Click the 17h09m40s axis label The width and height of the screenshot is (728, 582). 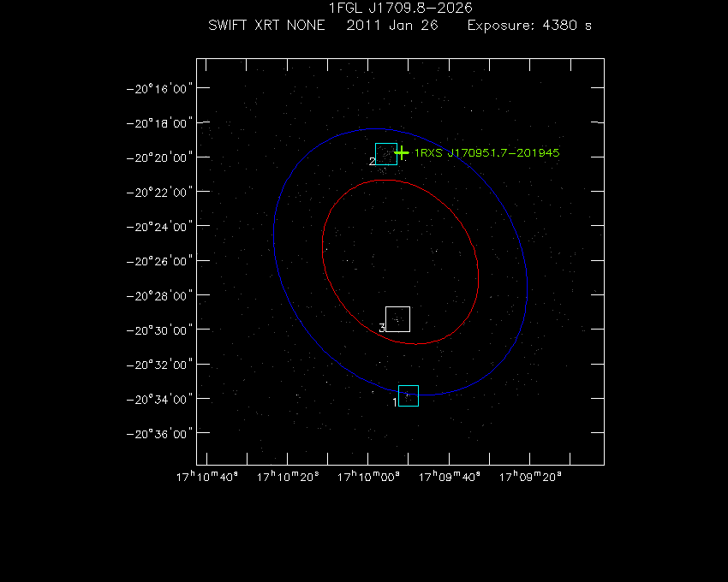tap(450, 477)
